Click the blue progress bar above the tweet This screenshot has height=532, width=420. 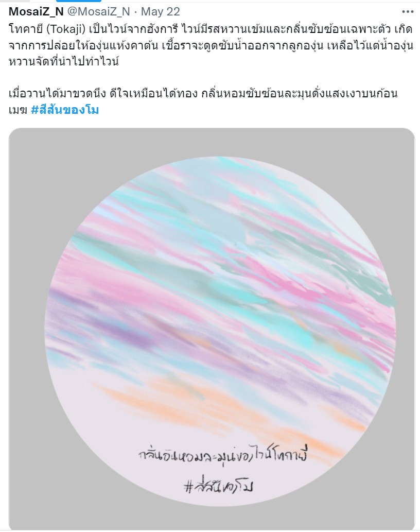point(78,1)
